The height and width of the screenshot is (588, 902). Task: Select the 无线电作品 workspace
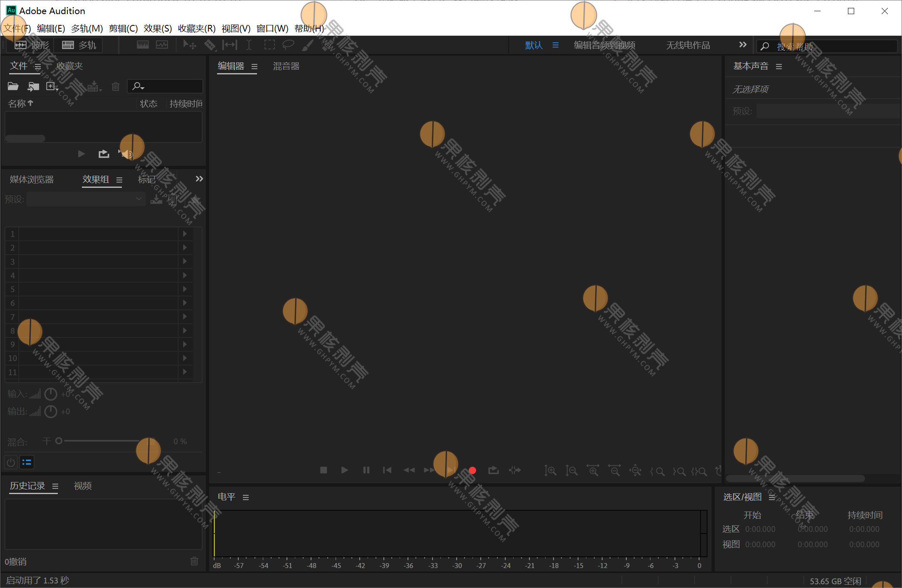pyautogui.click(x=688, y=45)
